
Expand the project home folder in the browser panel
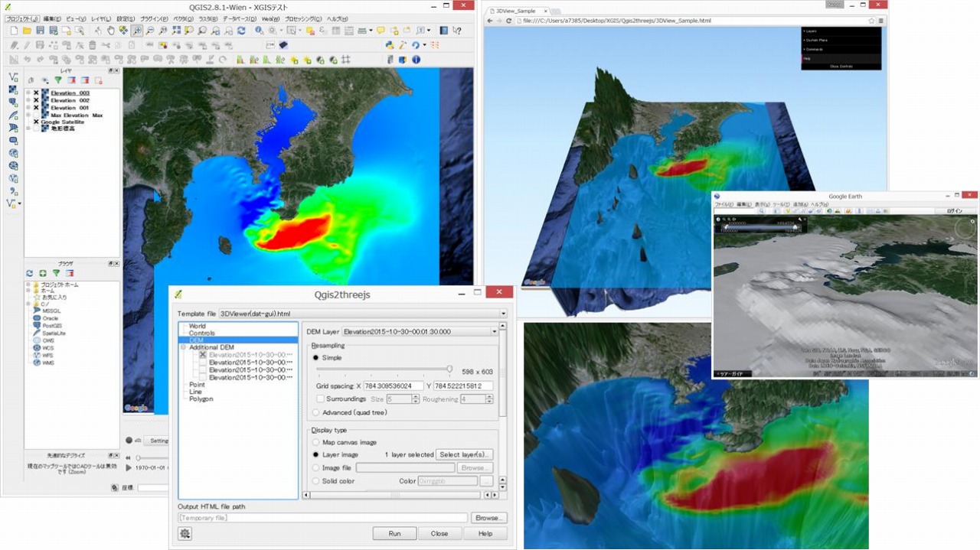click(28, 285)
